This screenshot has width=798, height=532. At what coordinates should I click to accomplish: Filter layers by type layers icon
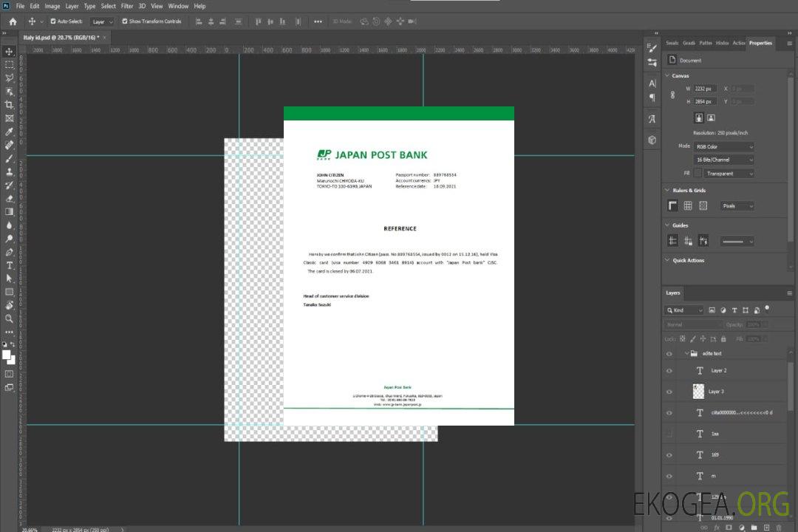tap(735, 310)
